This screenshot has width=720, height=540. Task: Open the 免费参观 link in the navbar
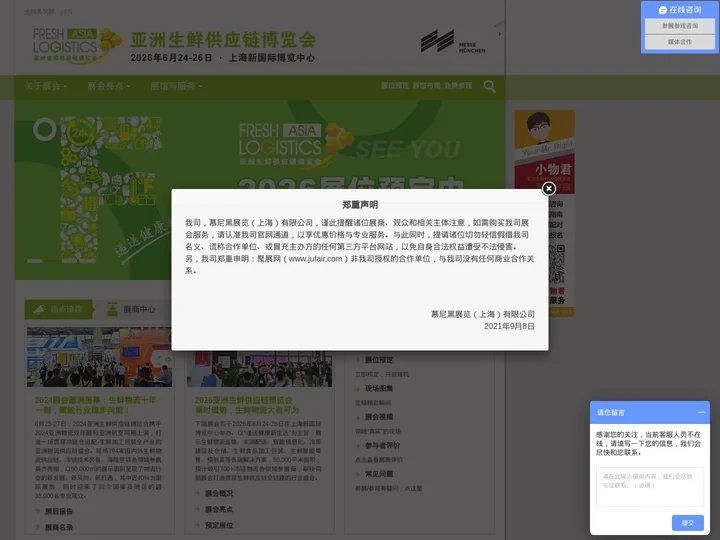[458, 86]
